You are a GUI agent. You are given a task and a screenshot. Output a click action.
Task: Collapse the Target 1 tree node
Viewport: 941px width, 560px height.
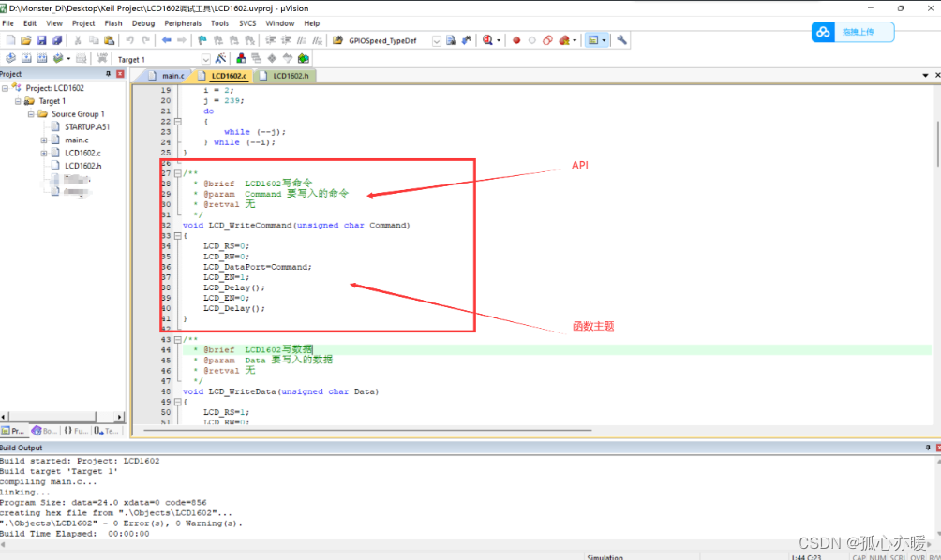[18, 101]
